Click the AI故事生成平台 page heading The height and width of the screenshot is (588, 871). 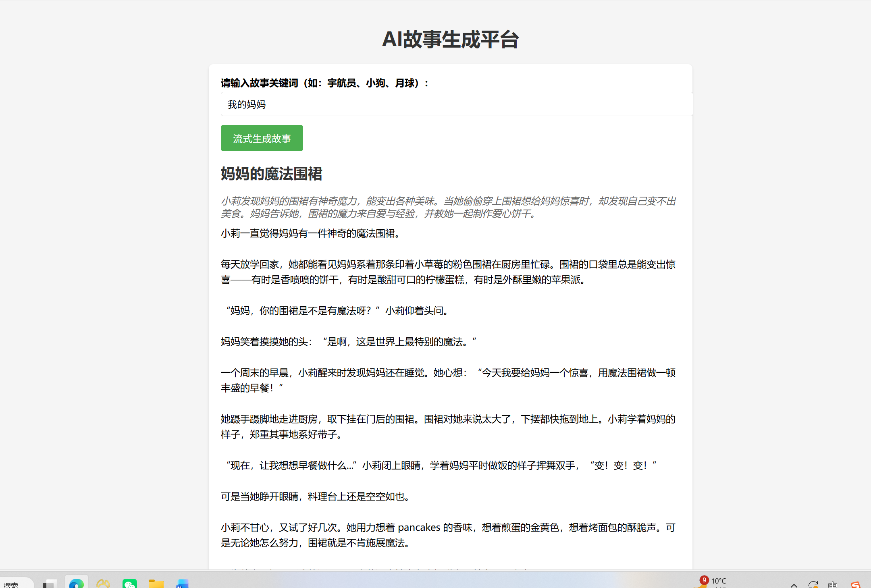(x=450, y=39)
